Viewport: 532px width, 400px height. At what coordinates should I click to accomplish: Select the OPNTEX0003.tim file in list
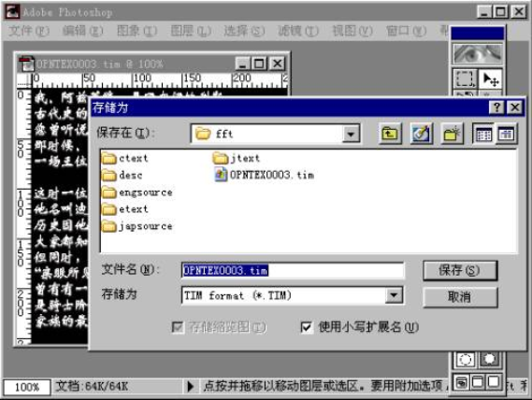pos(264,175)
